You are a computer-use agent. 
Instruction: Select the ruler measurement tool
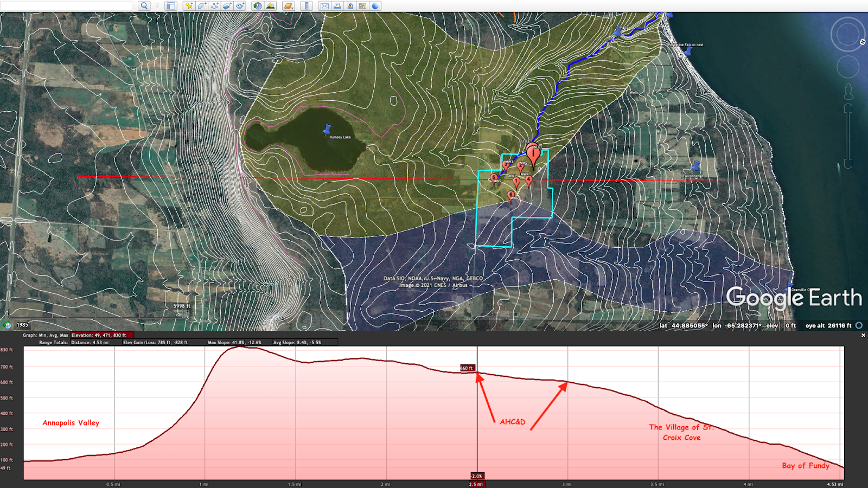pyautogui.click(x=307, y=6)
